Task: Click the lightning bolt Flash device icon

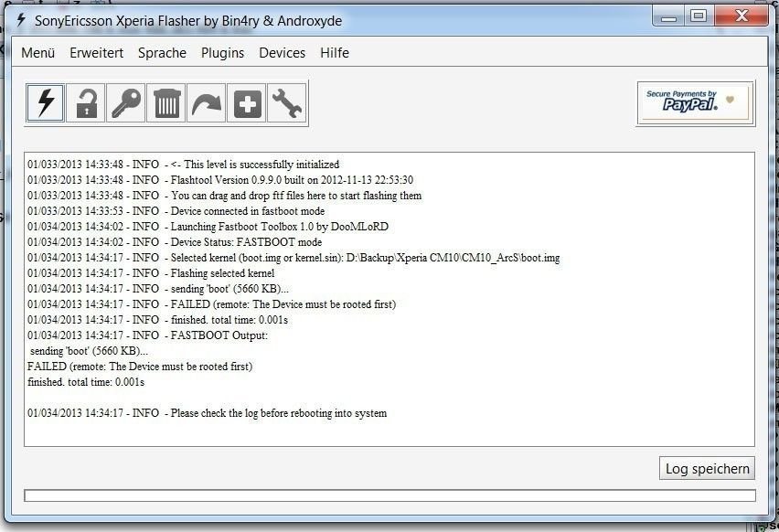Action: pos(45,102)
